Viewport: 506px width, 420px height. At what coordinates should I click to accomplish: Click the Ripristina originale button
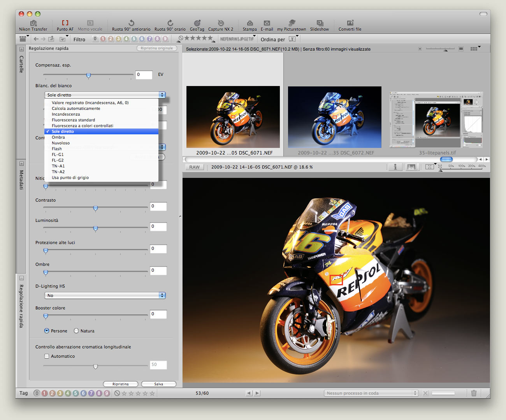point(157,48)
